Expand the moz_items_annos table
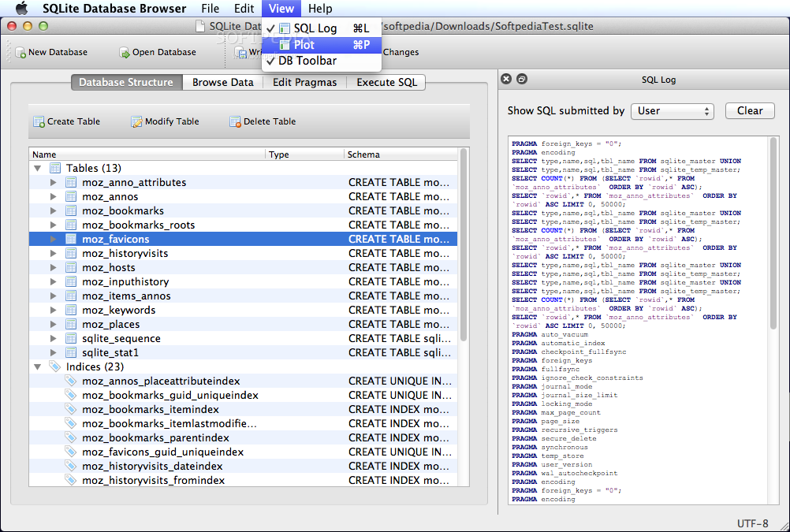This screenshot has height=532, width=790. [53, 296]
